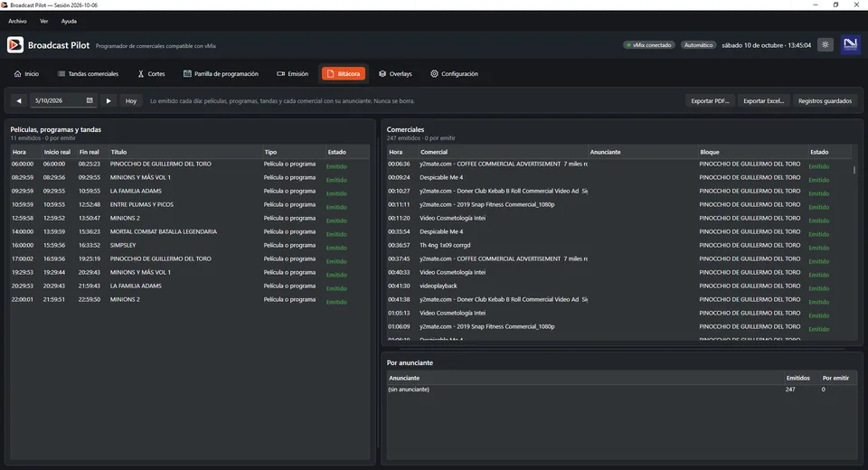Open Tandas comerciales tab
This screenshot has width=868, height=470.
pyautogui.click(x=88, y=73)
